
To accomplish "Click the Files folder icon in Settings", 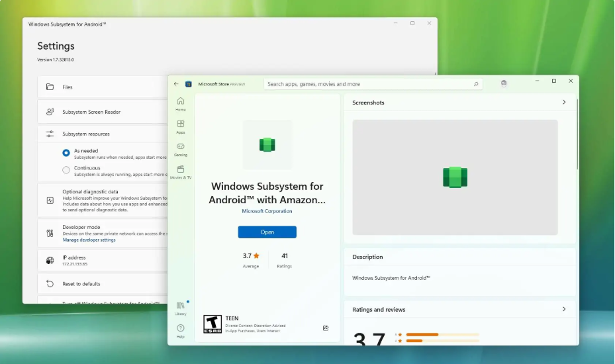I will click(50, 87).
